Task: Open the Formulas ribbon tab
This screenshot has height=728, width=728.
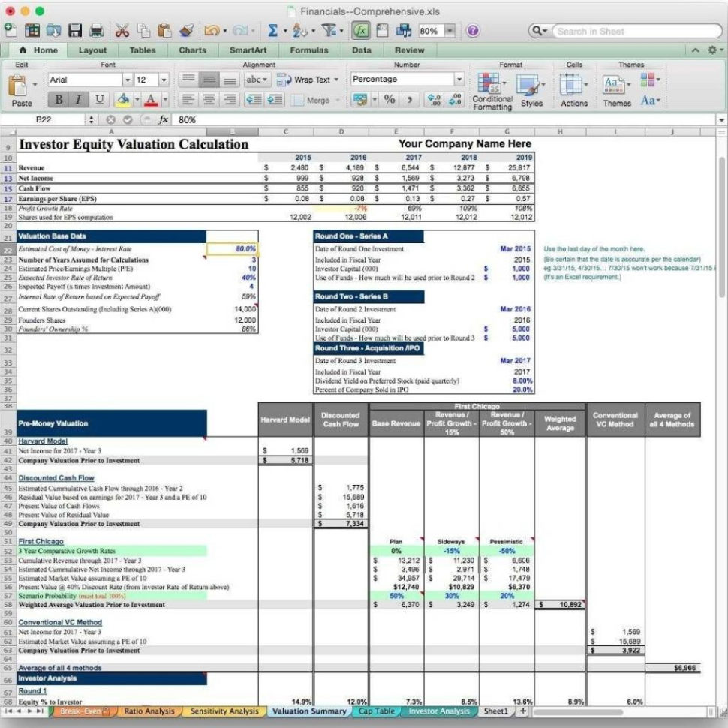Action: tap(308, 50)
